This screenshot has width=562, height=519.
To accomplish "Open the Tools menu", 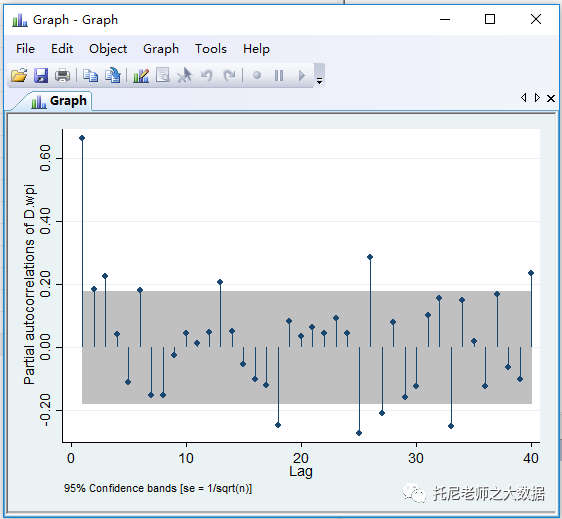I will pos(211,49).
